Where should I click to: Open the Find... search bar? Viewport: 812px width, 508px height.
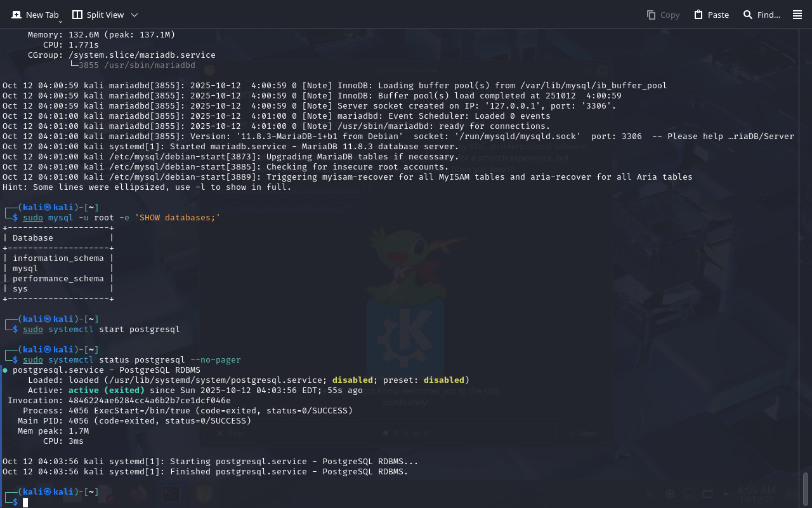tap(761, 15)
